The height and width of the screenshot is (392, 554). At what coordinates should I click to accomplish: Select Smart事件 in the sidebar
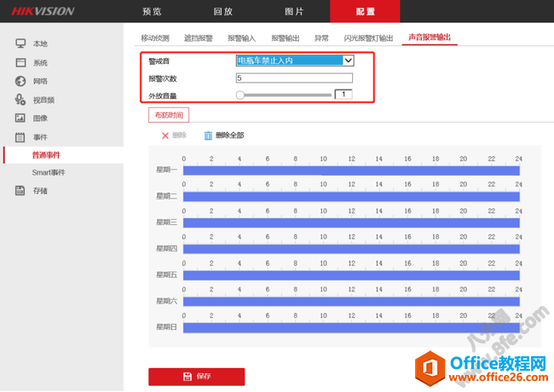pos(49,173)
